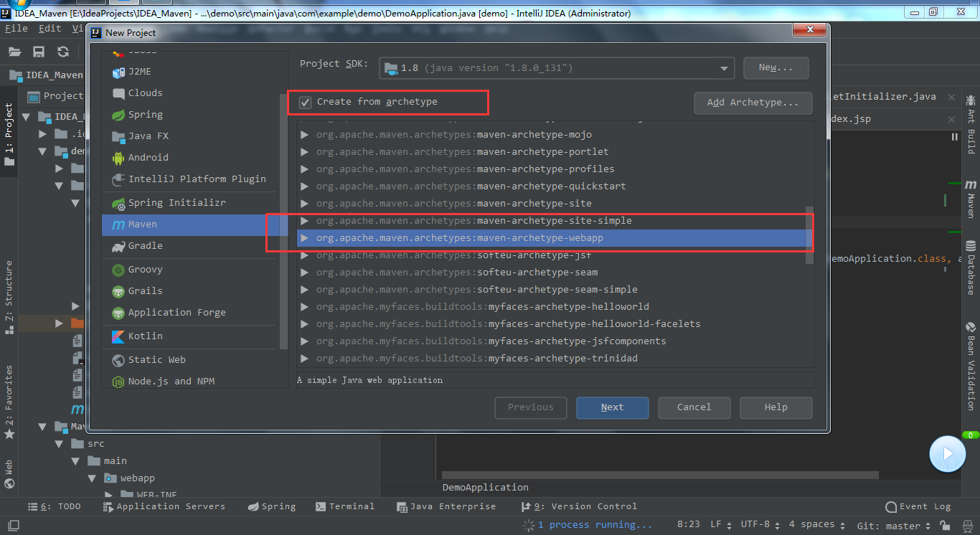Expand the maven-archetype-mojo entry
The width and height of the screenshot is (980, 535).
click(x=305, y=135)
